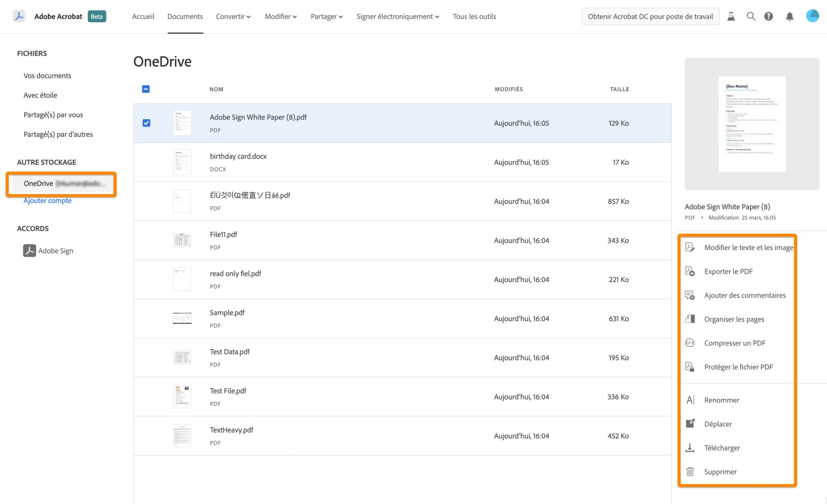The width and height of the screenshot is (827, 504).
Task: Click the Déplacer icon
Action: pos(690,424)
